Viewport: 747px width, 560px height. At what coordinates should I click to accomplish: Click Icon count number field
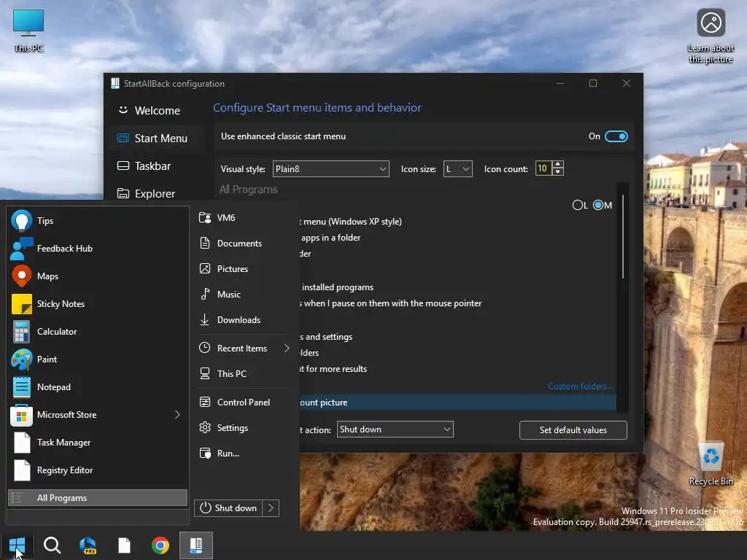tap(543, 168)
